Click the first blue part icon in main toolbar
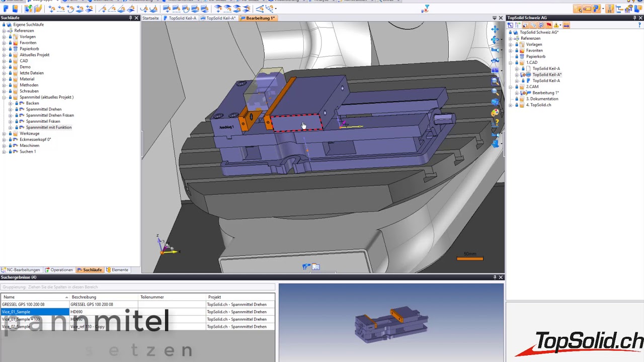Image resolution: width=644 pixels, height=362 pixels. 6,9
